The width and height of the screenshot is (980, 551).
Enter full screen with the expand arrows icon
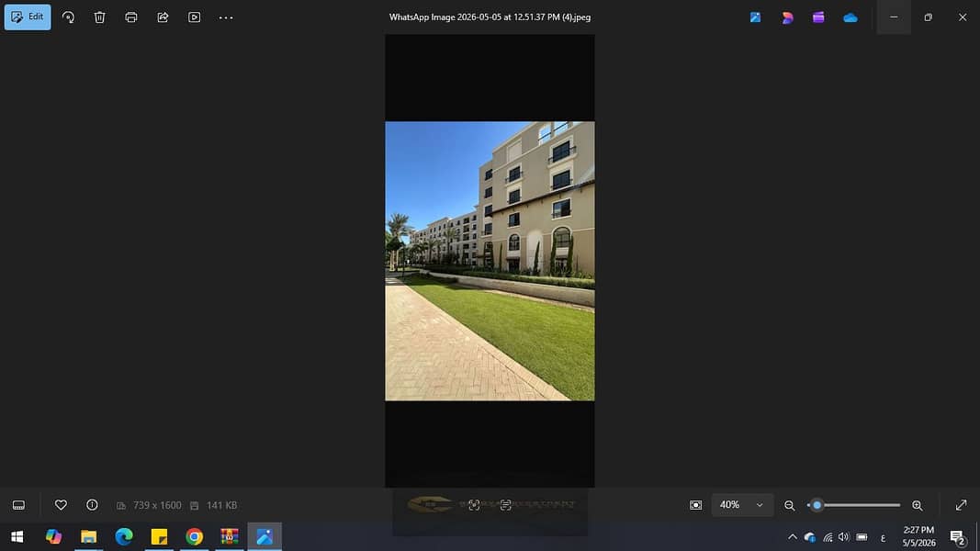coord(962,505)
